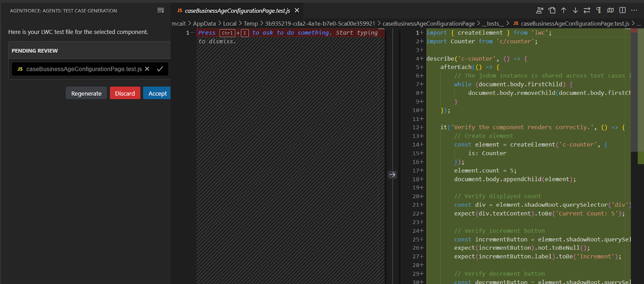The width and height of the screenshot is (644, 284).
Task: Click the 'Verify the component renders correctly' line
Action: pos(533,128)
